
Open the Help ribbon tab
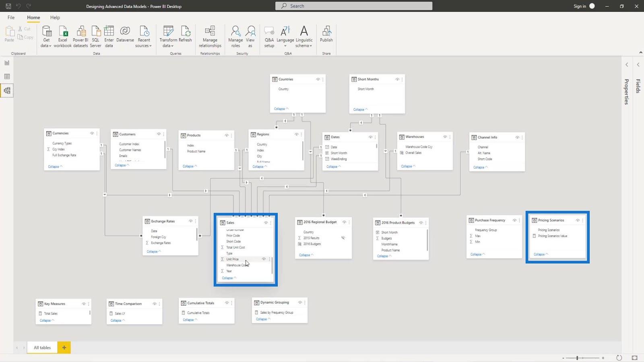pyautogui.click(x=55, y=17)
